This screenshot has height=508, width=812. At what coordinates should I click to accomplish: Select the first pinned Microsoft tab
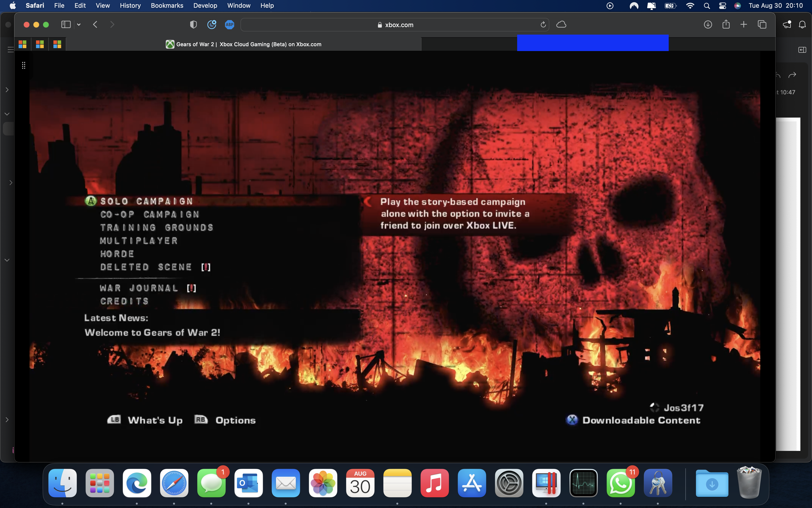pyautogui.click(x=22, y=44)
